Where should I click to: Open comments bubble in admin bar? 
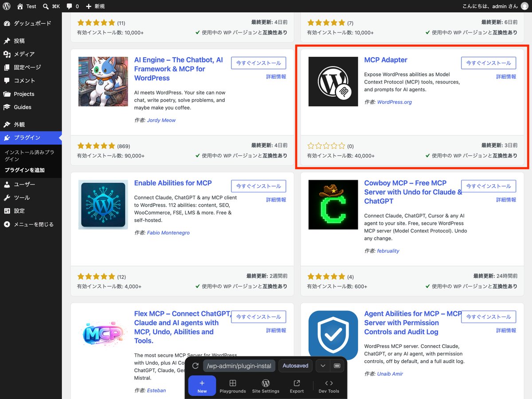tap(72, 6)
